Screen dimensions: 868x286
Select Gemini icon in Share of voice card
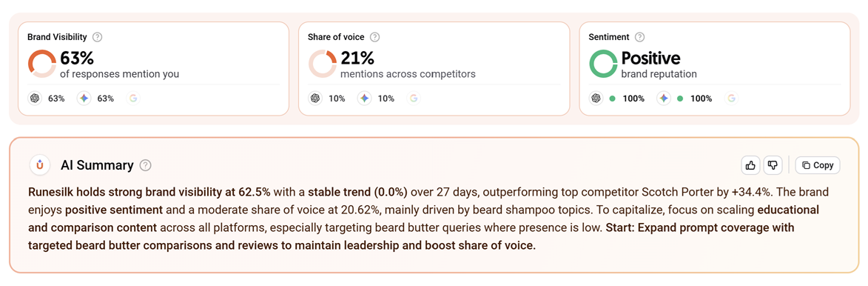coord(364,99)
